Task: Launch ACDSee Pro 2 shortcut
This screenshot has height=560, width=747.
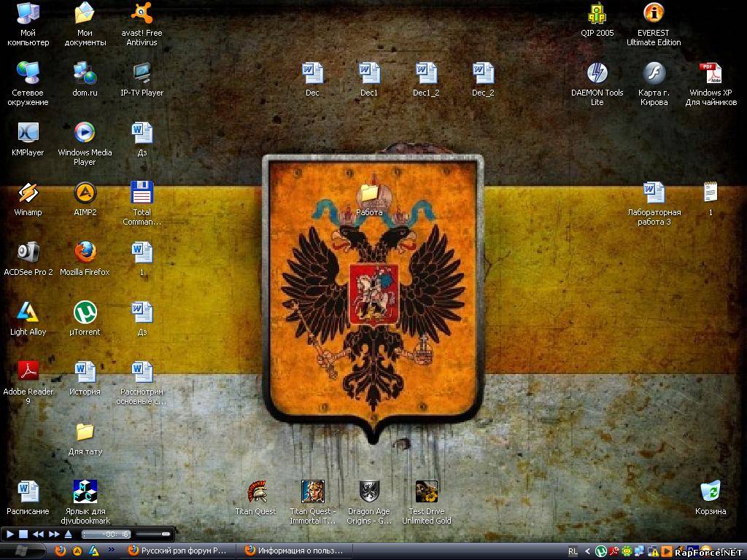Action: pyautogui.click(x=28, y=260)
